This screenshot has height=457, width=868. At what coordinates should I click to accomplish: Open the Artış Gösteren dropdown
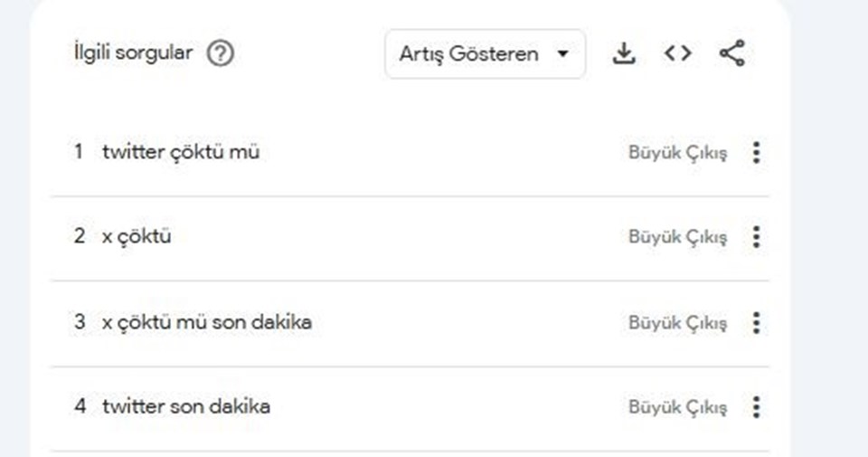[x=485, y=53]
